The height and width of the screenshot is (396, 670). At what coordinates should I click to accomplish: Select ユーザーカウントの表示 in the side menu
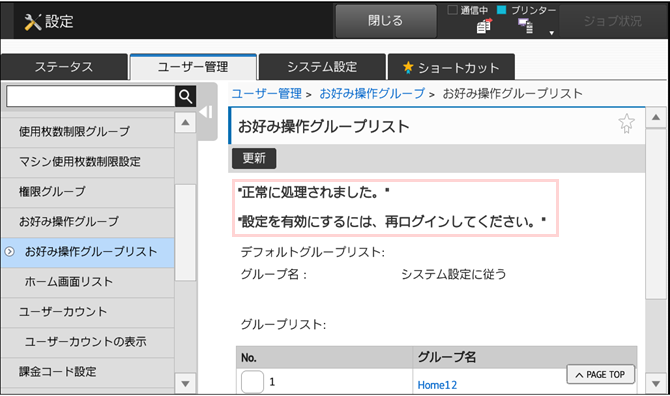point(88,342)
